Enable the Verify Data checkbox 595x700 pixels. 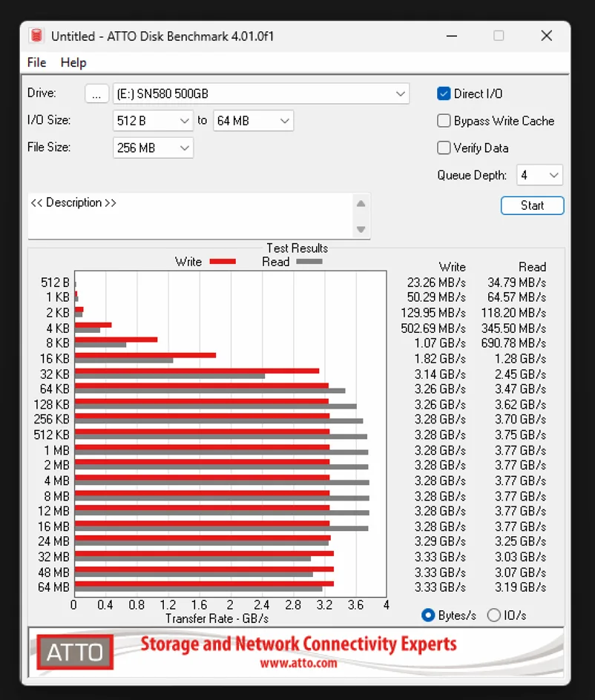[444, 148]
